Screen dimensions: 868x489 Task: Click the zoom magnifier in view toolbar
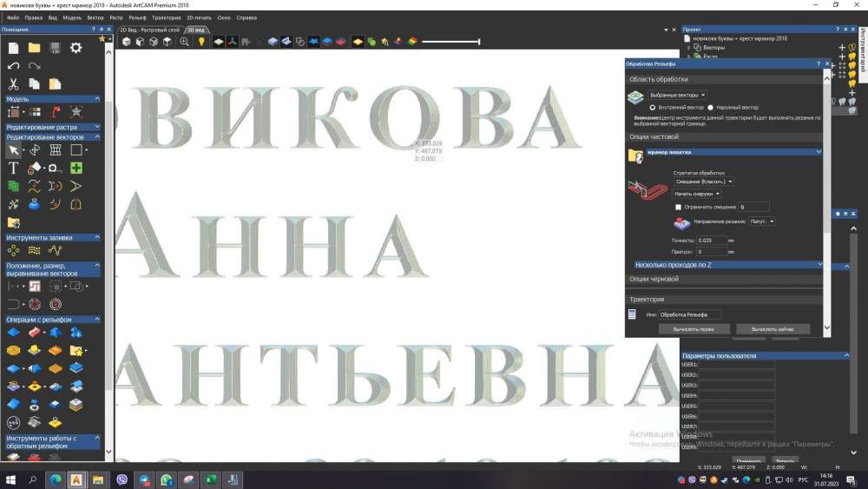click(184, 42)
